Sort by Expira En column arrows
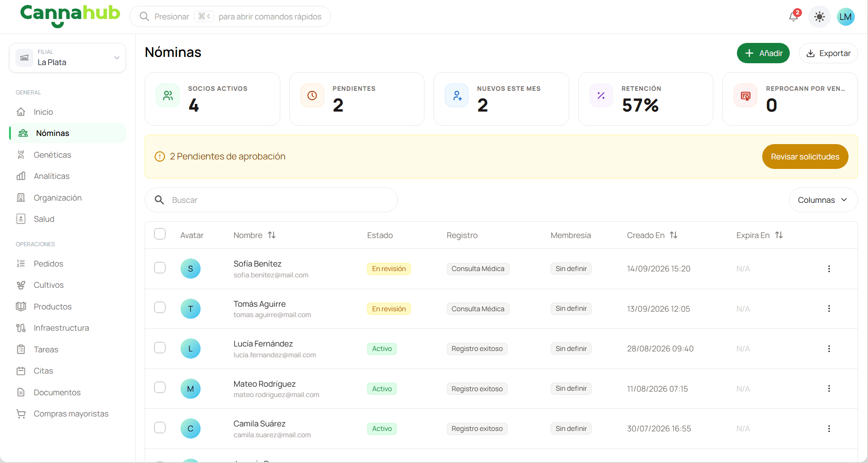This screenshot has height=463, width=868. click(x=779, y=235)
